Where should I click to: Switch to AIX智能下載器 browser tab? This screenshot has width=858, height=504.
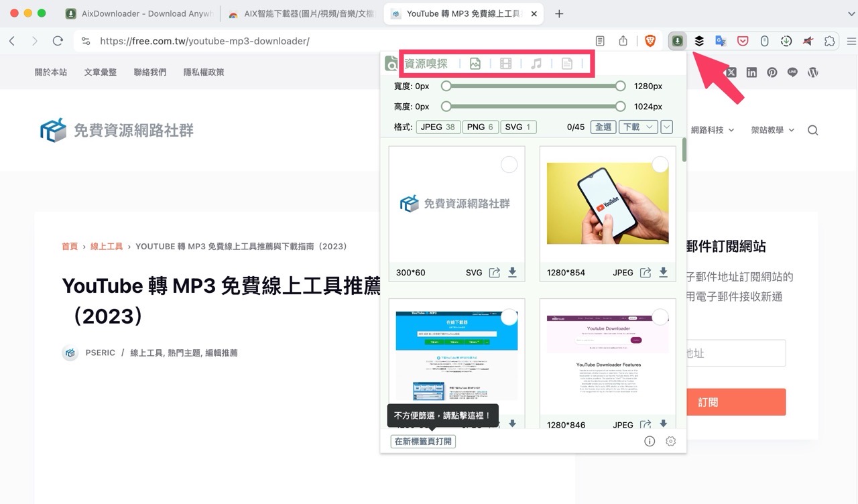[302, 13]
